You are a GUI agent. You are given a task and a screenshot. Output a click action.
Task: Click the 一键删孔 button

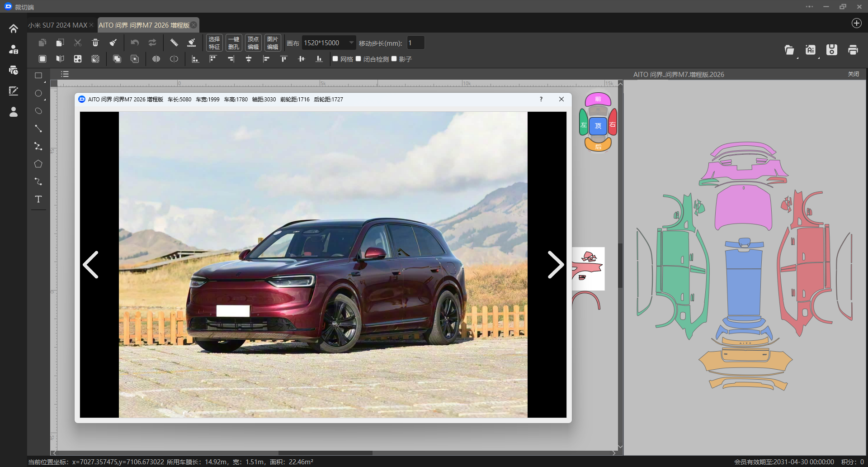[x=234, y=43]
